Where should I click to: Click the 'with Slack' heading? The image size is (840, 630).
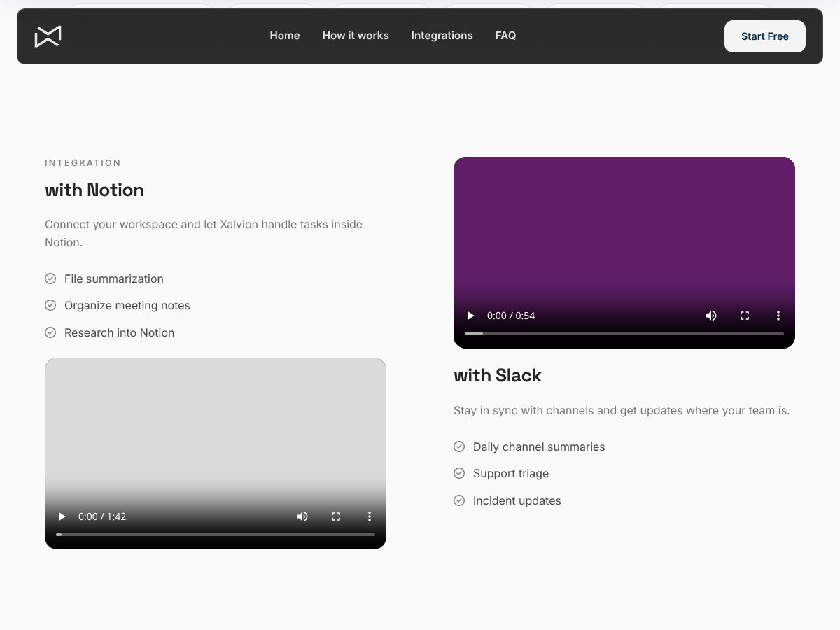pyautogui.click(x=498, y=375)
